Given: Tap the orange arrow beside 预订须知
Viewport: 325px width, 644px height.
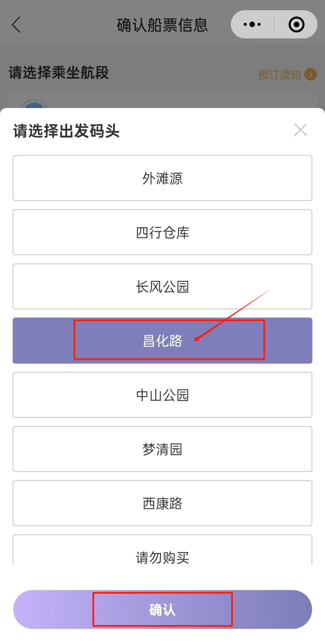Looking at the screenshot, I should (310, 74).
